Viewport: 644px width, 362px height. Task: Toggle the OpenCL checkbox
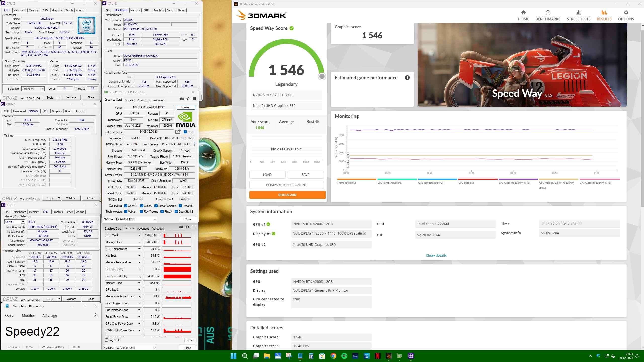click(126, 206)
